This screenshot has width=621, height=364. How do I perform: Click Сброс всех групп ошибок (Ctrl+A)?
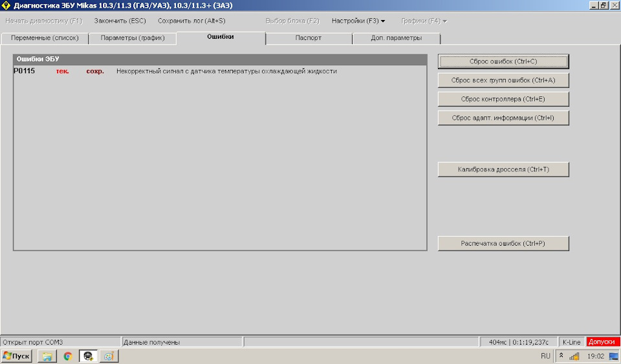[503, 80]
